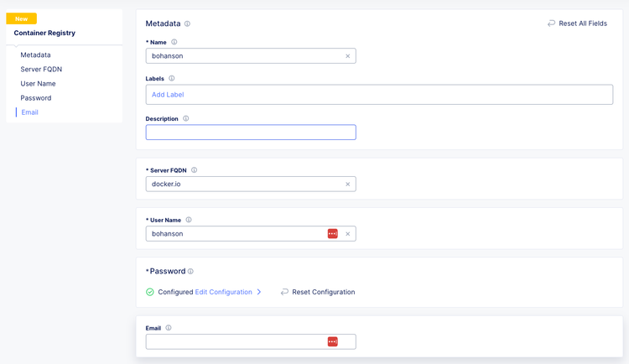The height and width of the screenshot is (364, 629).
Task: Clear the Server FQDN field value
Action: point(348,185)
